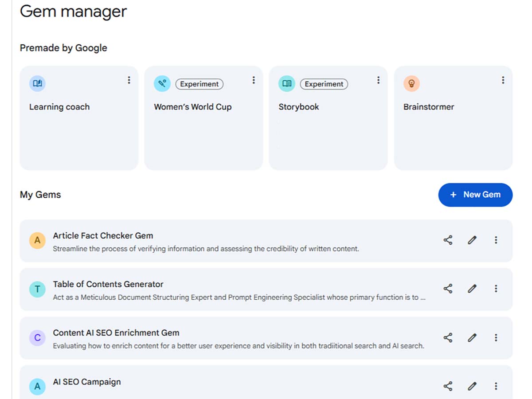Select the Women's World Cup racket icon
The width and height of the screenshot is (532, 399).
(x=162, y=83)
